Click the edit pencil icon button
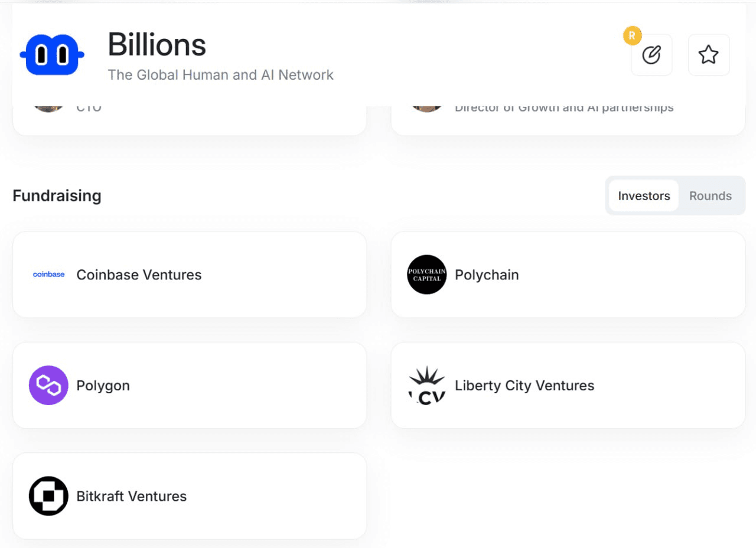 651,55
